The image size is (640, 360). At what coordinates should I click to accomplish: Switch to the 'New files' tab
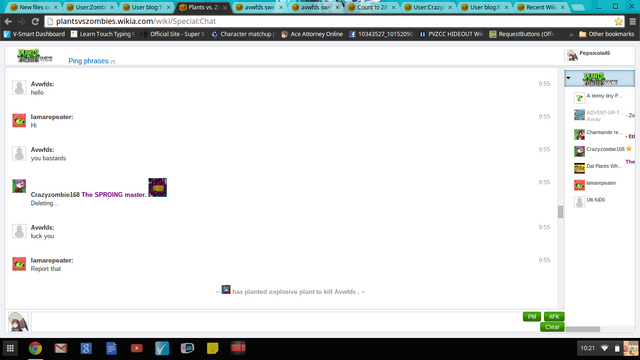pyautogui.click(x=34, y=7)
